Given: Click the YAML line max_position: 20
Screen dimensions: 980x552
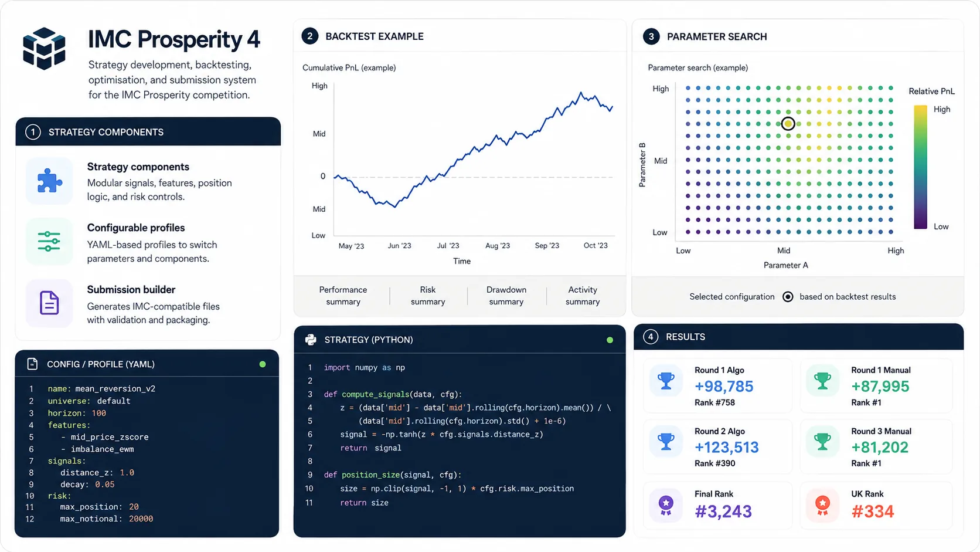Looking at the screenshot, I should tap(100, 507).
